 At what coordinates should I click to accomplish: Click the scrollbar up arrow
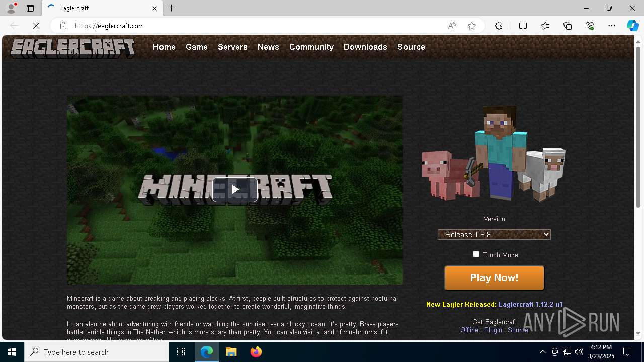coord(638,41)
